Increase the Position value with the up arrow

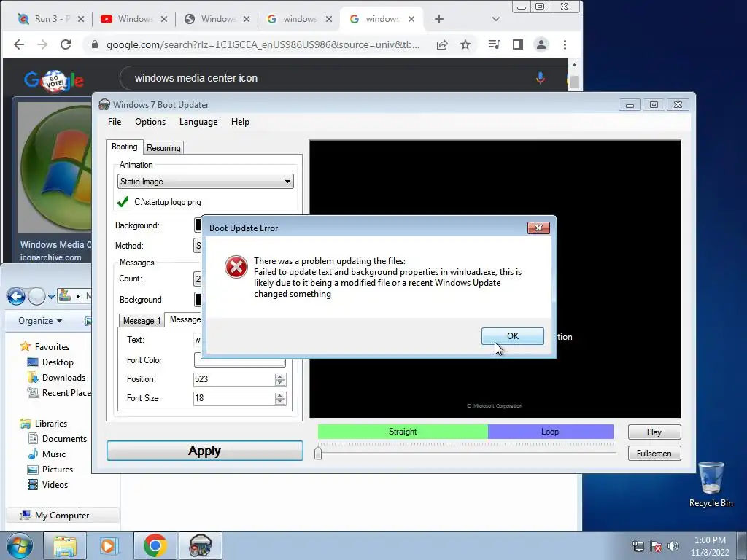[280, 376]
